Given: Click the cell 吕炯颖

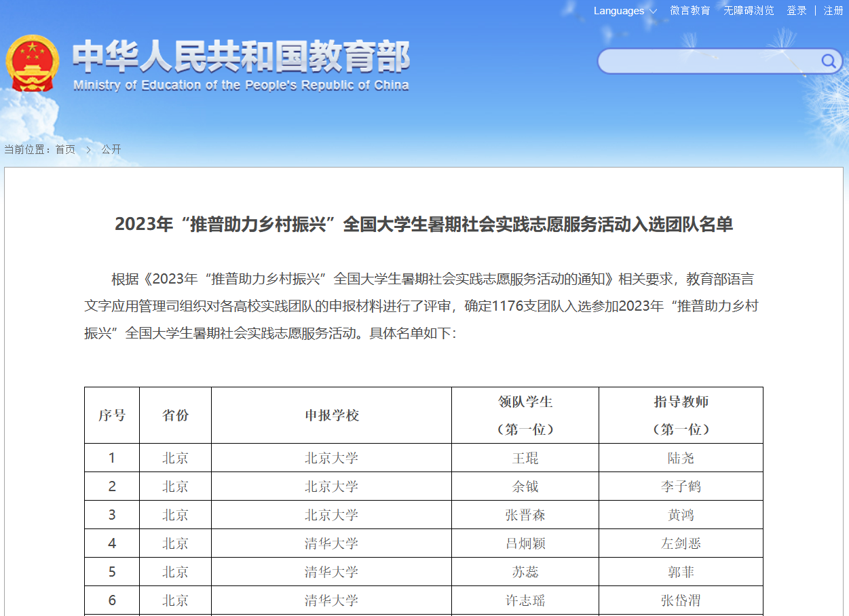Looking at the screenshot, I should (x=525, y=543).
